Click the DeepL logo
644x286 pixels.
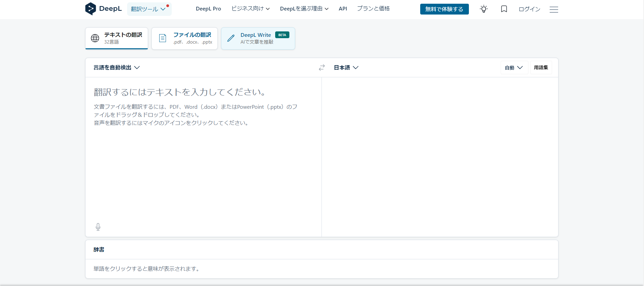pos(103,9)
